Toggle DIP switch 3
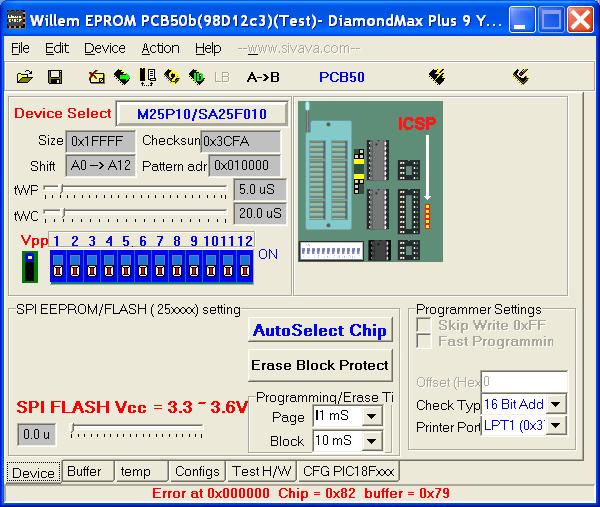Screen dimensions: 600x507 (x=92, y=267)
